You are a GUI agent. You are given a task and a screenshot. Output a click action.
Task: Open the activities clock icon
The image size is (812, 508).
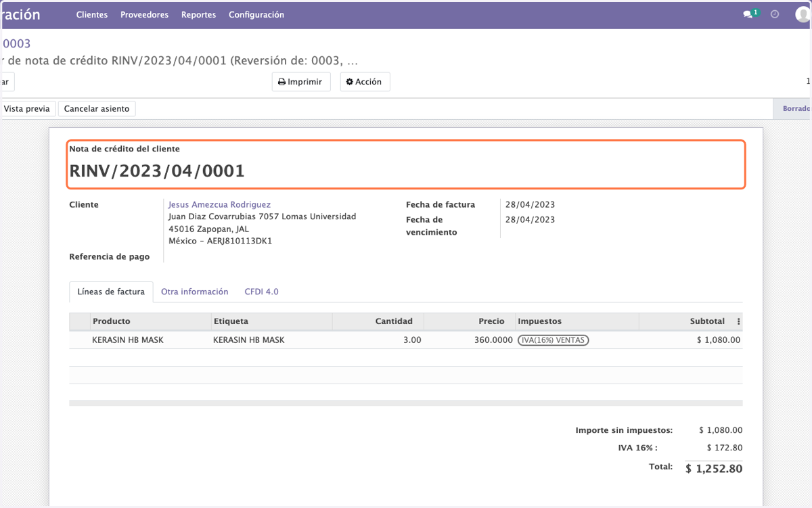click(x=775, y=14)
